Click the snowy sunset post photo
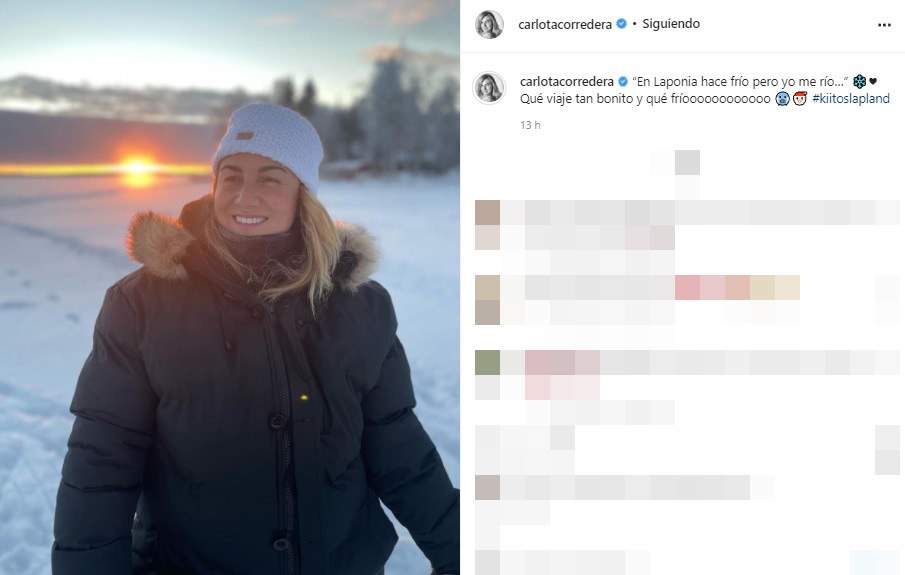The width and height of the screenshot is (905, 575). tap(230, 288)
